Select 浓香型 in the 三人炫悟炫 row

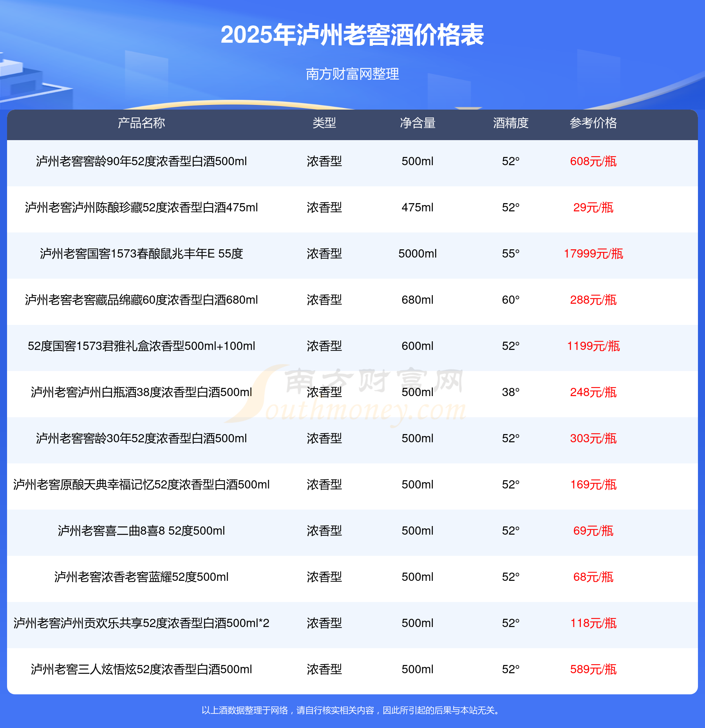(324, 669)
